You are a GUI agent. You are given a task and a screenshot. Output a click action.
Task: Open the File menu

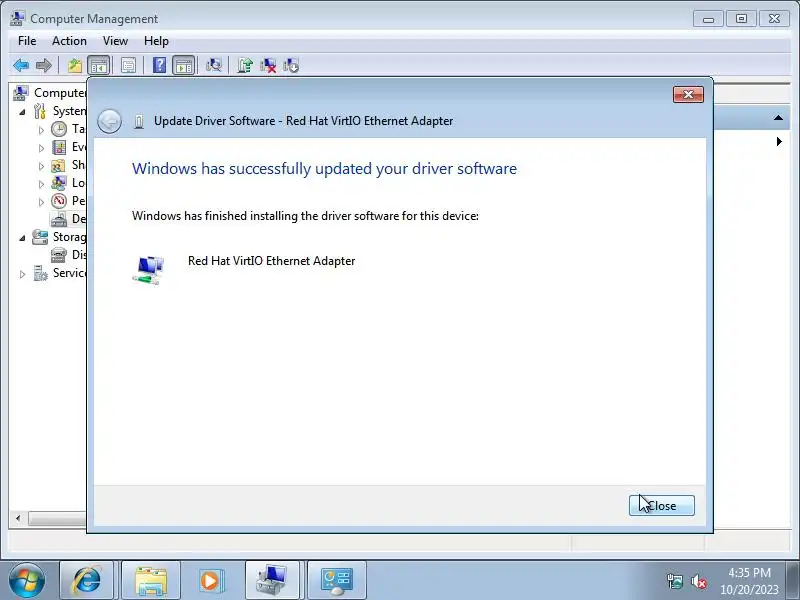pos(27,41)
